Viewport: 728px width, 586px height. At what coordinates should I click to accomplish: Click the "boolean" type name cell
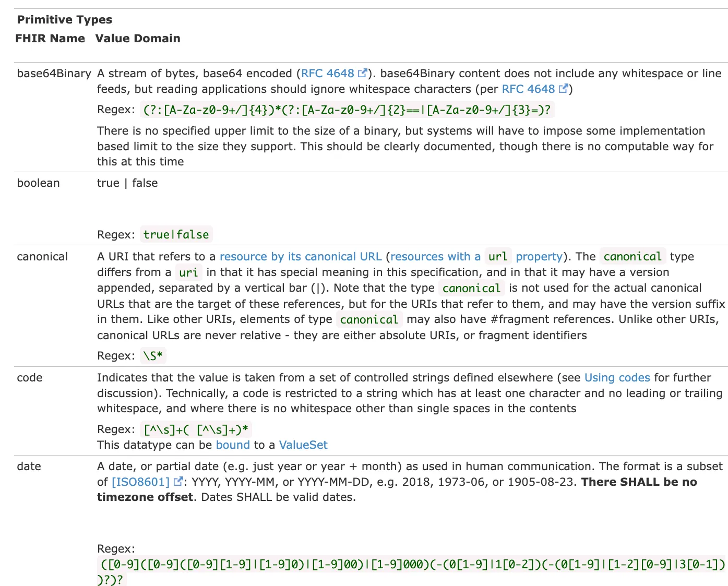click(x=38, y=183)
